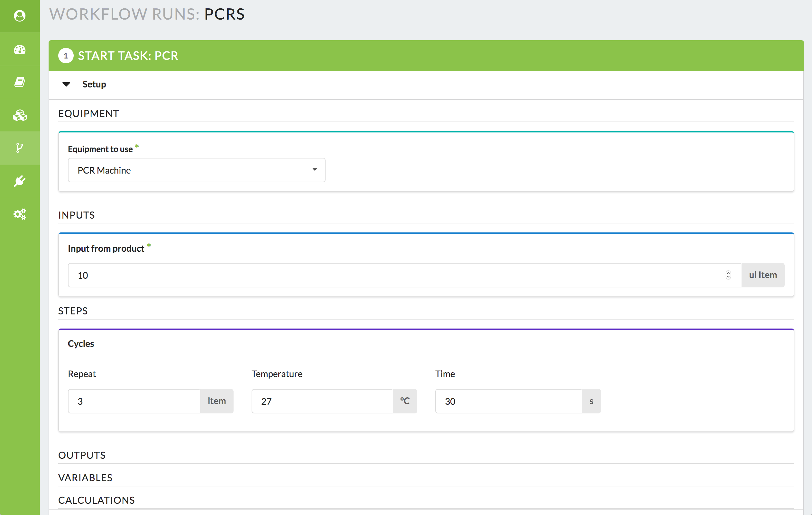Click the input amount stepper arrows
Screen dimensions: 812x515
pos(728,275)
